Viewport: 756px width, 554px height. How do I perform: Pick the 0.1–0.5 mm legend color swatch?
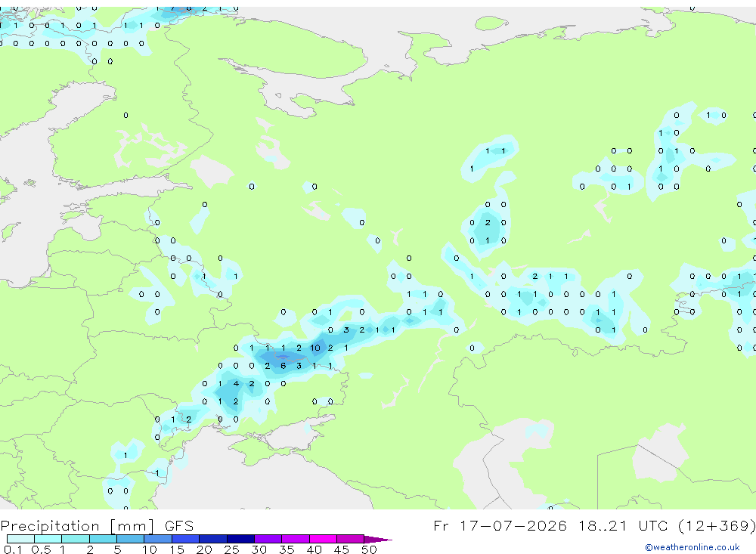tap(20, 539)
